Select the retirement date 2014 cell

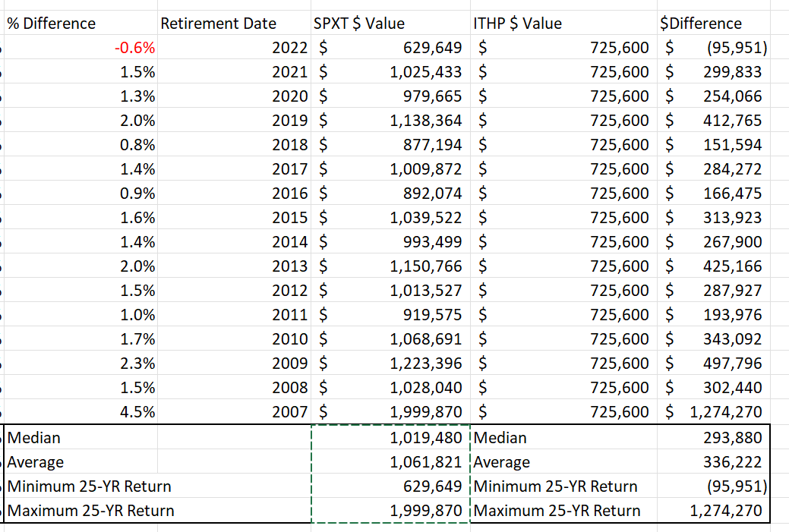(x=234, y=241)
